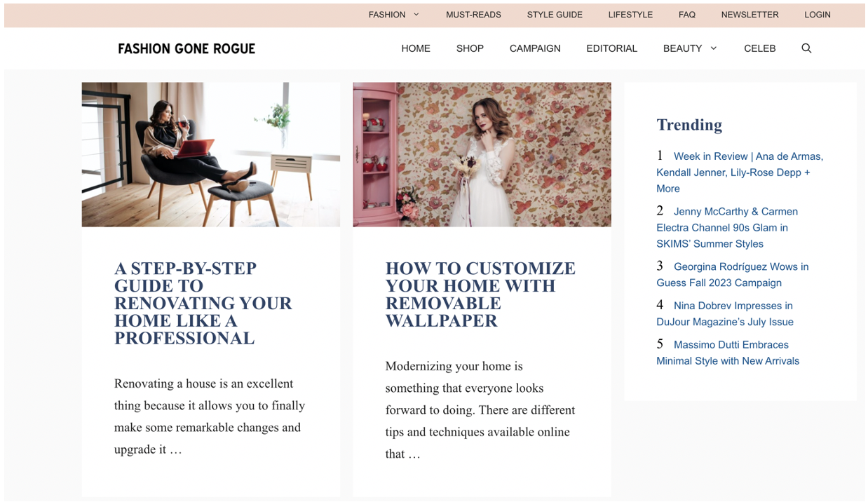The image size is (868, 502).
Task: Go to the Style Guide page
Action: pos(555,15)
